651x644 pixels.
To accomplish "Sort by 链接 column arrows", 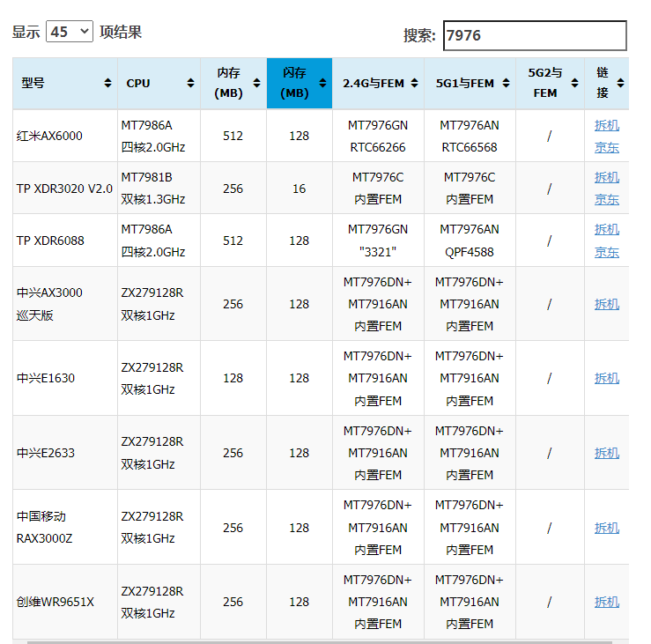I will [620, 83].
